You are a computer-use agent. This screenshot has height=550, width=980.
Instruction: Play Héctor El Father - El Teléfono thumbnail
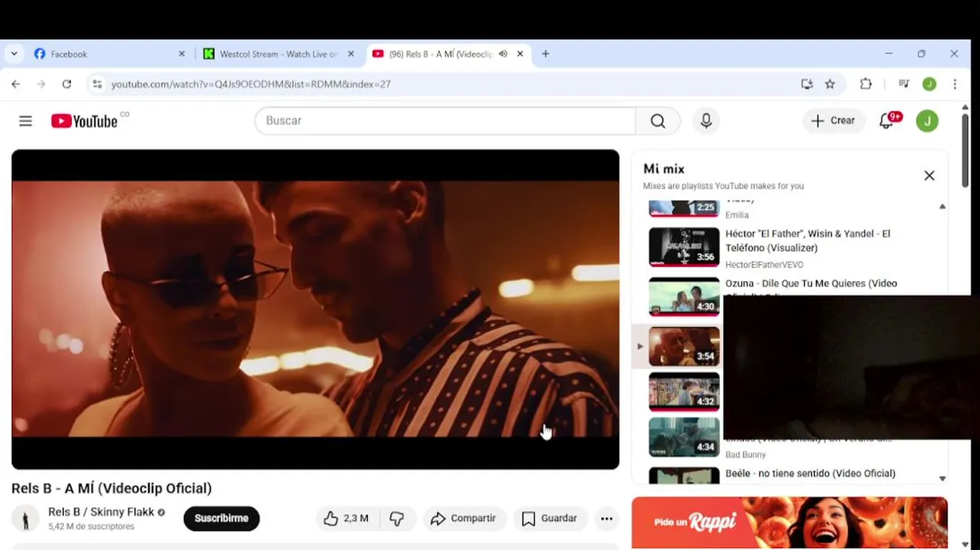tap(684, 247)
